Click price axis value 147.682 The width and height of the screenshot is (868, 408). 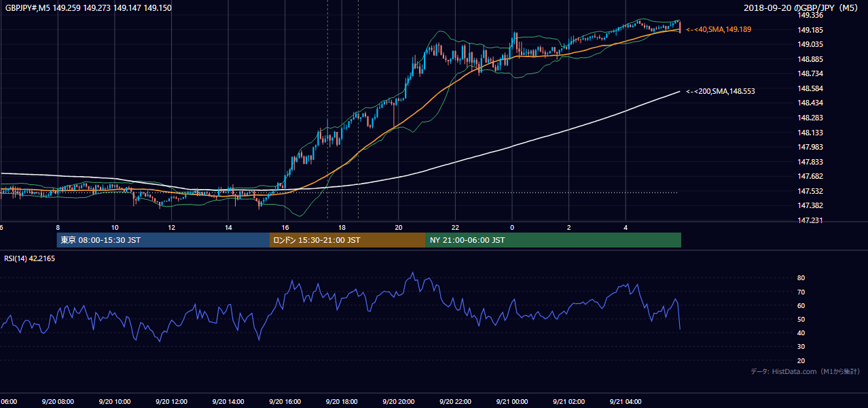pos(810,176)
